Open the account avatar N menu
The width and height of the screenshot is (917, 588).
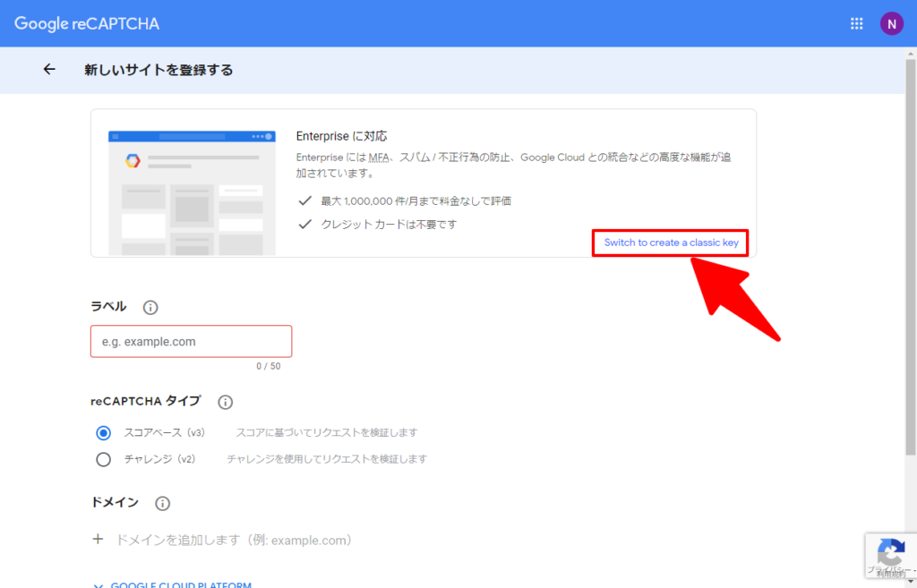(x=891, y=24)
